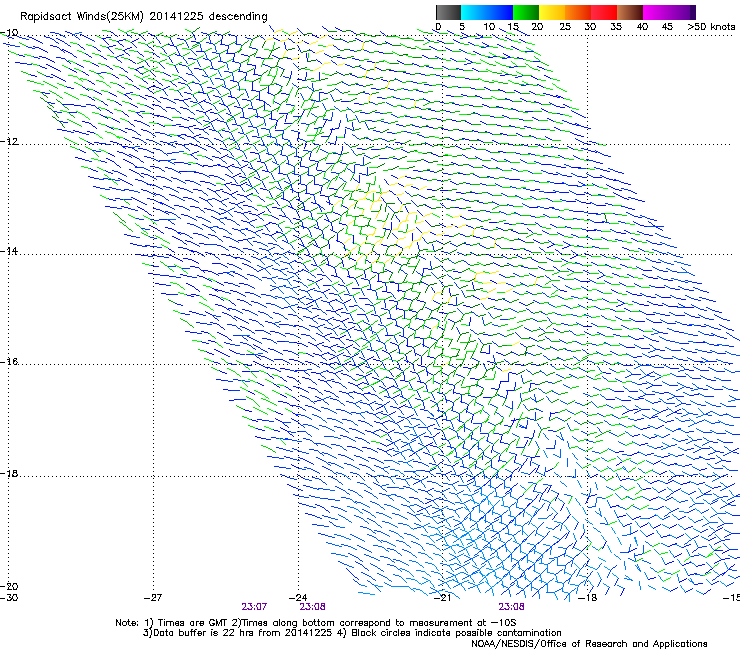
Task: Click the '-21' longitude label
Action: click(x=442, y=598)
